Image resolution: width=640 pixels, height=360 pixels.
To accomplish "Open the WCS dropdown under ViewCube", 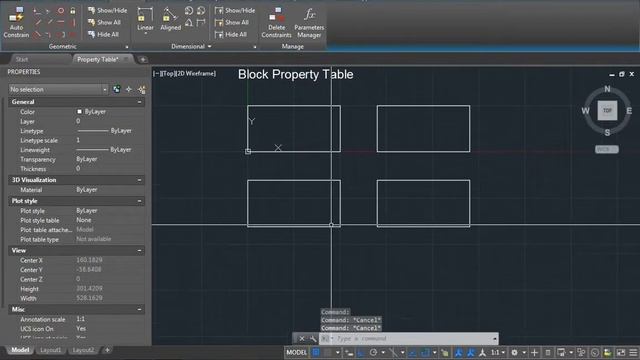I will (x=607, y=149).
